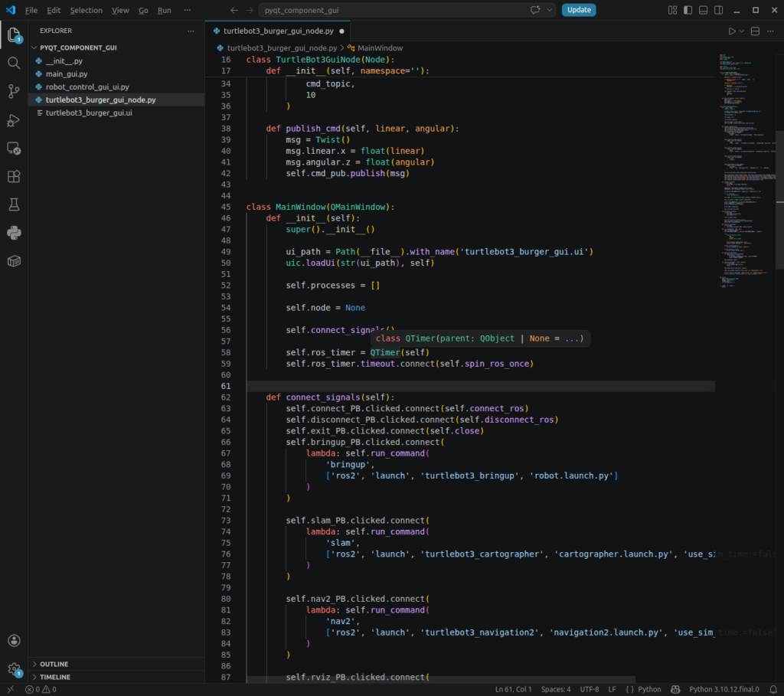Toggle the Primary Side Bar
This screenshot has width=784, height=696.
click(688, 10)
